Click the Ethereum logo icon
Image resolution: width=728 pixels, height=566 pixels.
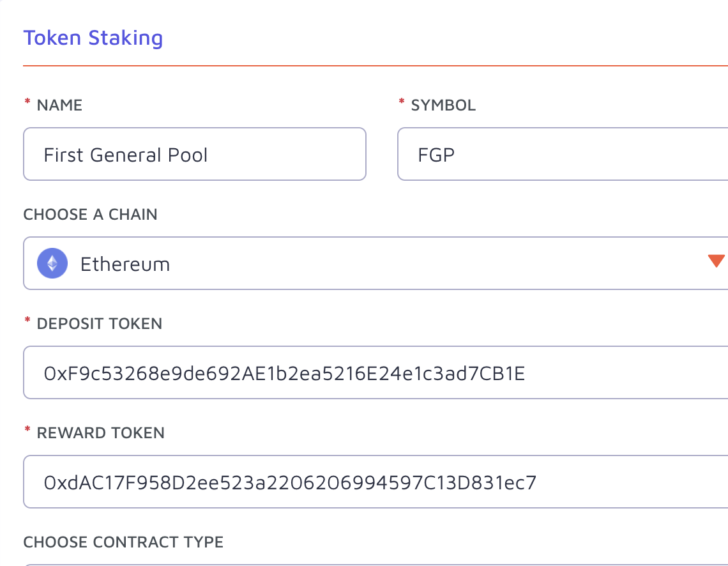[x=52, y=263]
